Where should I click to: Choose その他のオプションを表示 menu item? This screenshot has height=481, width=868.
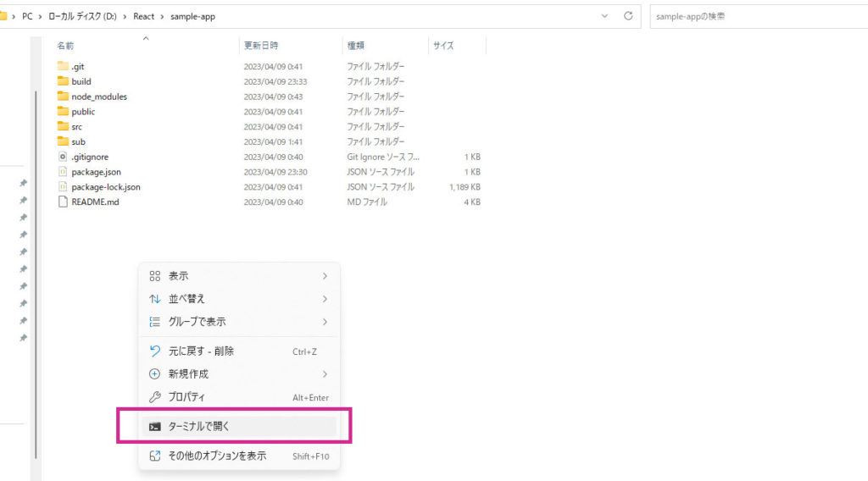pos(238,456)
